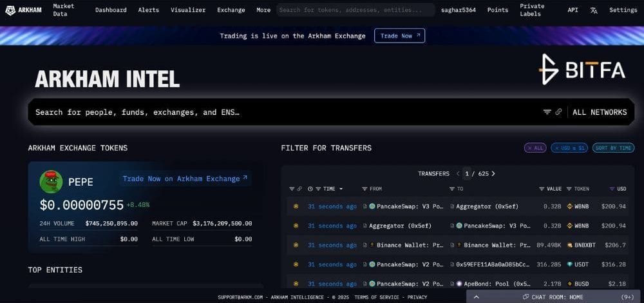Open Settings
The width and height of the screenshot is (644, 303).
click(623, 10)
